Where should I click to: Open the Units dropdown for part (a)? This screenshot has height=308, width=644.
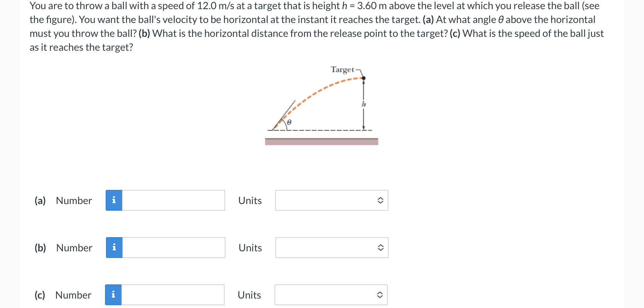click(332, 200)
